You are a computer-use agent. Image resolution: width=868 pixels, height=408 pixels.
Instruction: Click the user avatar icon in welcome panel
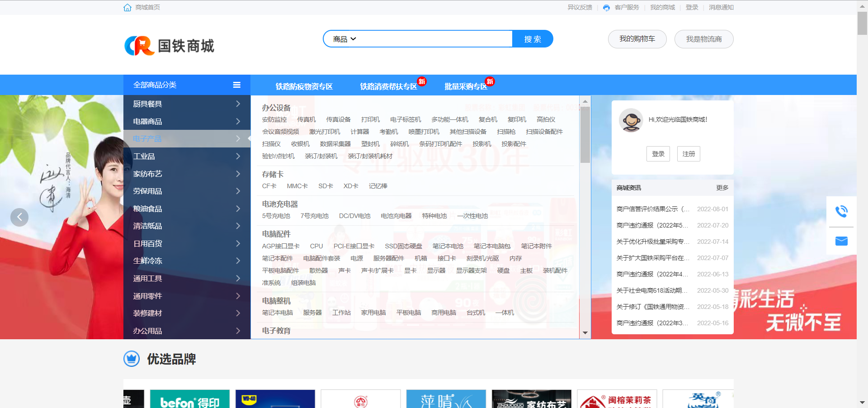coord(631,120)
